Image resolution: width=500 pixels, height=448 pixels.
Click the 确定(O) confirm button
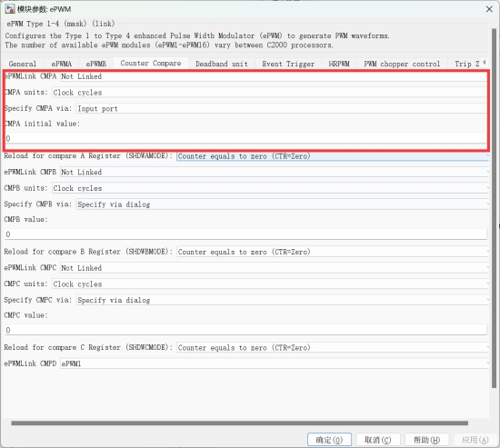pos(329,440)
